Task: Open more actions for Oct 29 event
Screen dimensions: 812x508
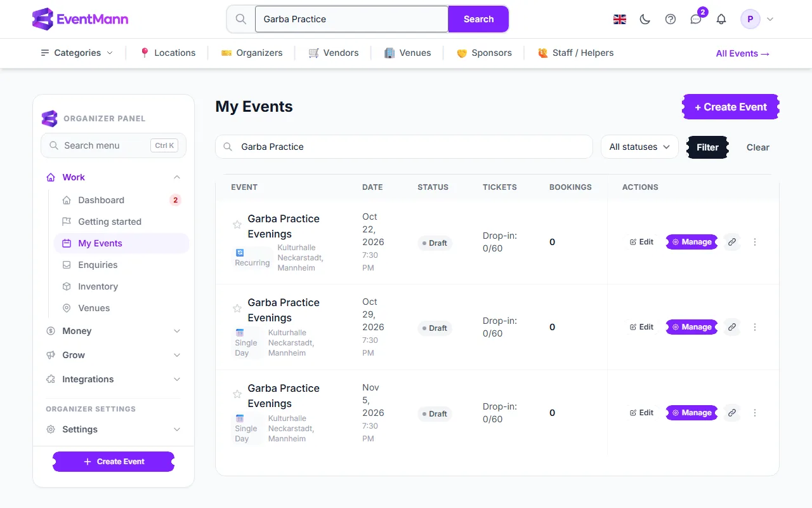Action: click(755, 327)
